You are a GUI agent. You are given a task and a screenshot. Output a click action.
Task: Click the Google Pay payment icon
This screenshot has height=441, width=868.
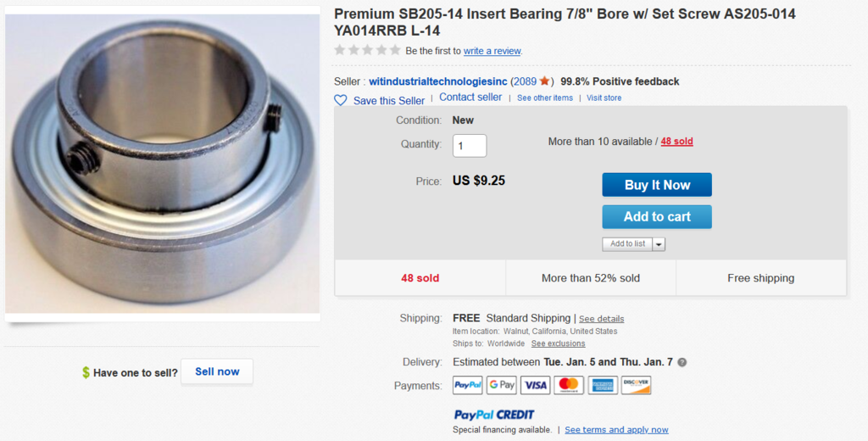(x=501, y=385)
